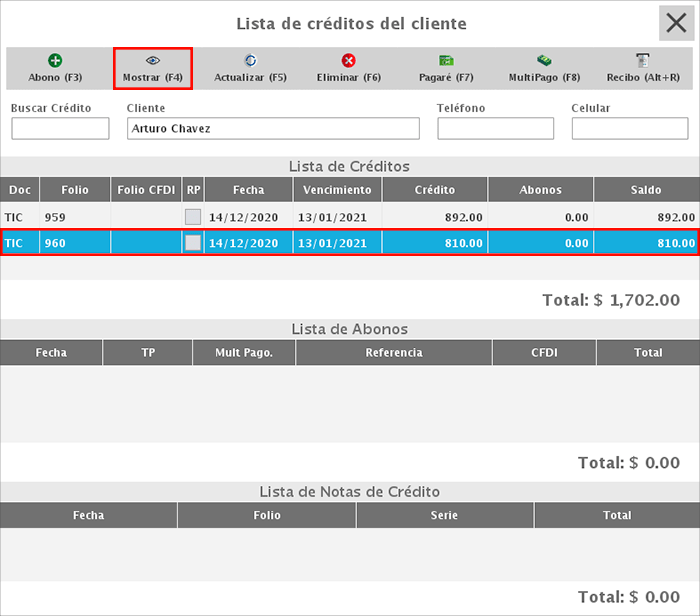Image resolution: width=700 pixels, height=616 pixels.
Task: Select the credit row with folio 960
Action: tap(350, 243)
